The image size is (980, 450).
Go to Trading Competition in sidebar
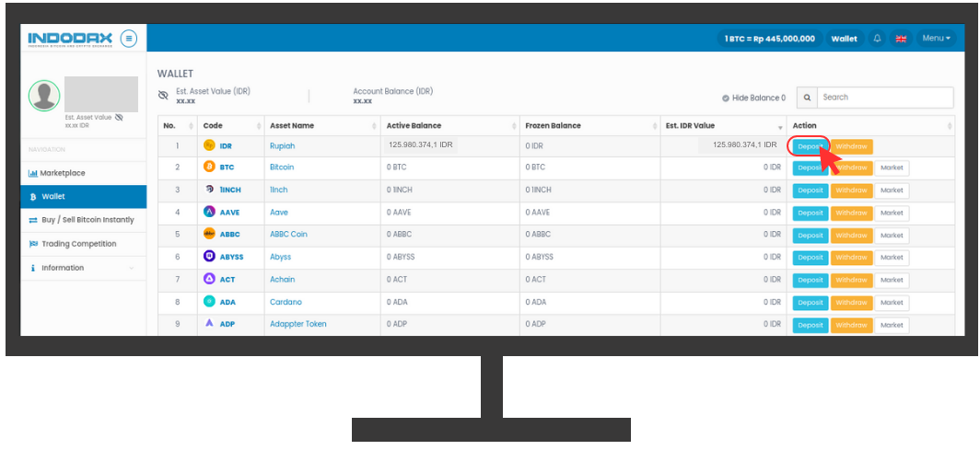pyautogui.click(x=83, y=244)
